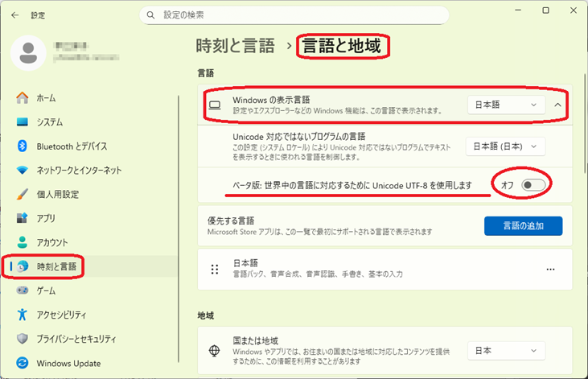The width and height of the screenshot is (588, 379).
Task: Collapse the Windows の表示言語 section chevron
Action: [x=558, y=105]
